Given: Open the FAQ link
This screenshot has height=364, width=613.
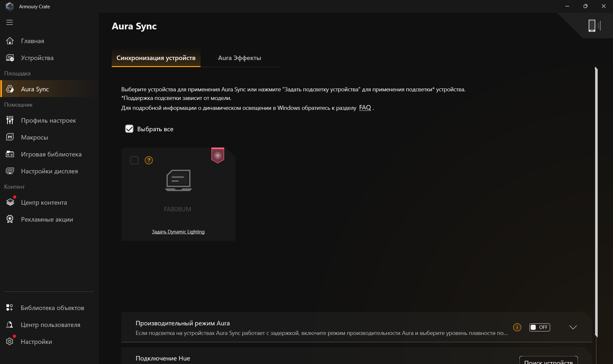Looking at the screenshot, I should (365, 108).
